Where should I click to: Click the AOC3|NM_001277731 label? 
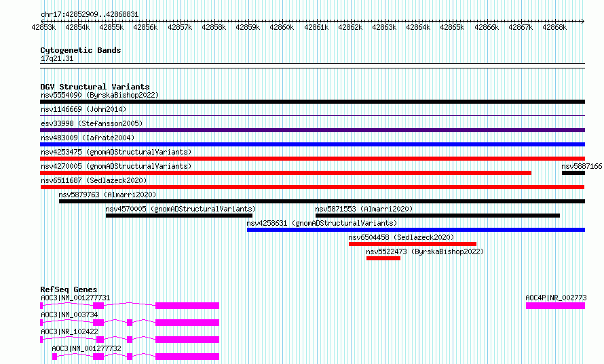coord(75,298)
